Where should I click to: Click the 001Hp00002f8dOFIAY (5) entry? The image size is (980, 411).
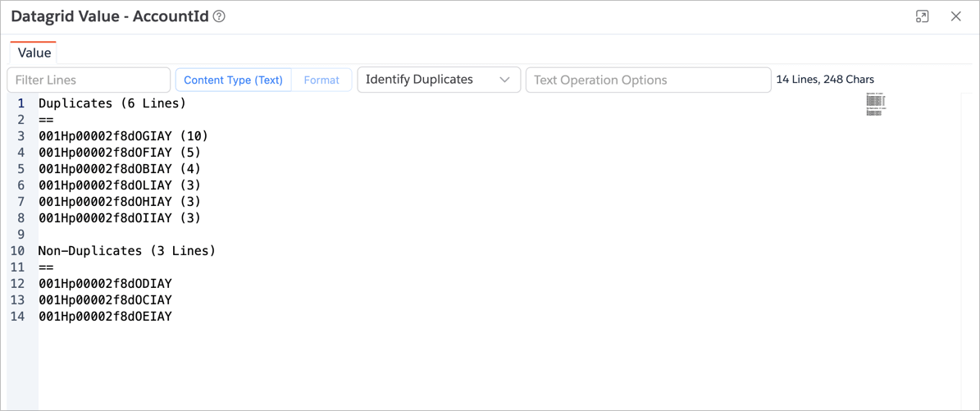[x=120, y=153]
